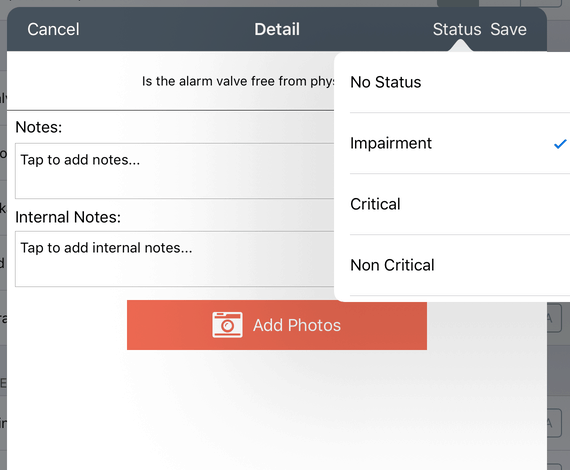
Task: Click the camera icon on Add Photos
Action: coord(227,325)
